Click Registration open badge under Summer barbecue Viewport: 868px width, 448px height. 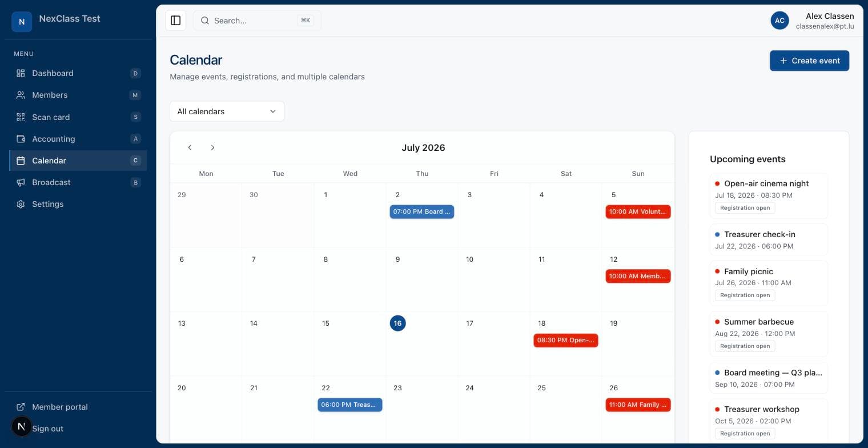point(745,346)
